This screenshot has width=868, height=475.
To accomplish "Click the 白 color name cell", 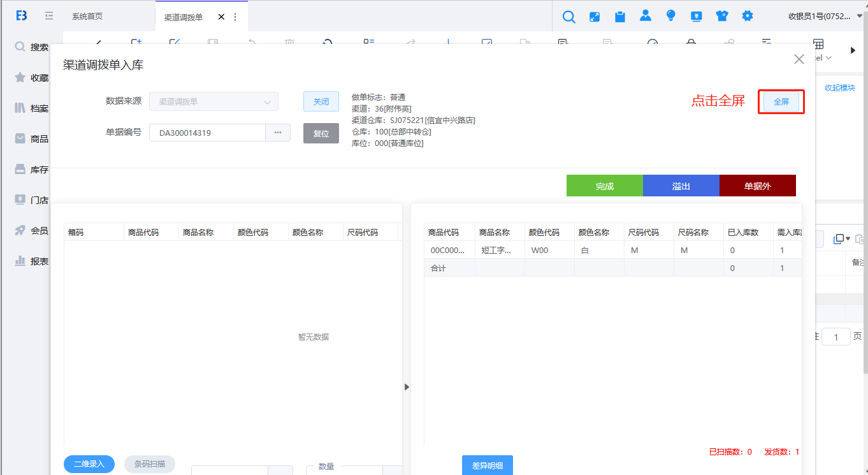I will tap(599, 250).
